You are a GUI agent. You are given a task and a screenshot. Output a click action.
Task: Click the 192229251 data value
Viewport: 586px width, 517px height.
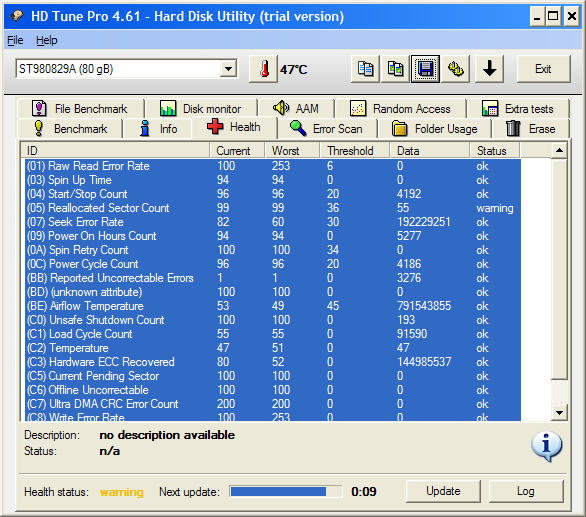click(x=423, y=222)
